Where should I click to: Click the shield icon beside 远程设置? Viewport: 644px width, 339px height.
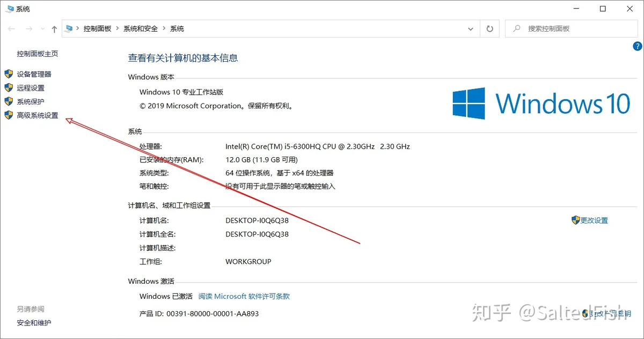pyautogui.click(x=9, y=87)
